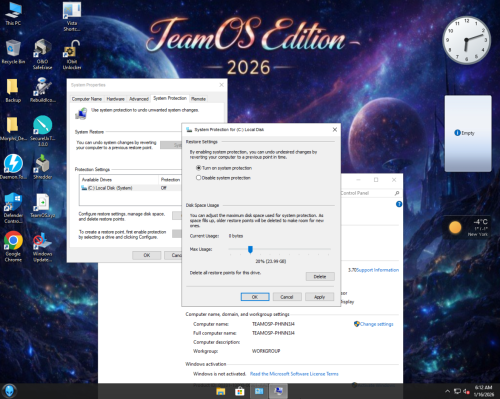The image size is (500, 399).
Task: Click the WORKGROUP value text
Action: click(266, 351)
